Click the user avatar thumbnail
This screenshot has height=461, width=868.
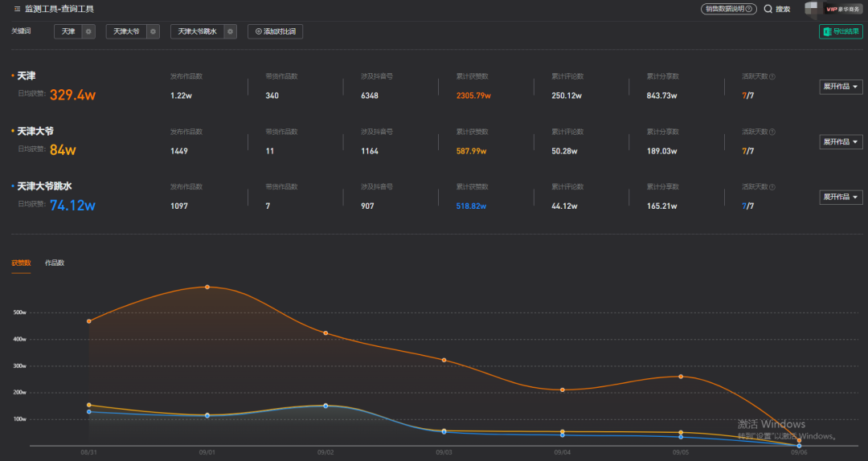click(x=812, y=8)
